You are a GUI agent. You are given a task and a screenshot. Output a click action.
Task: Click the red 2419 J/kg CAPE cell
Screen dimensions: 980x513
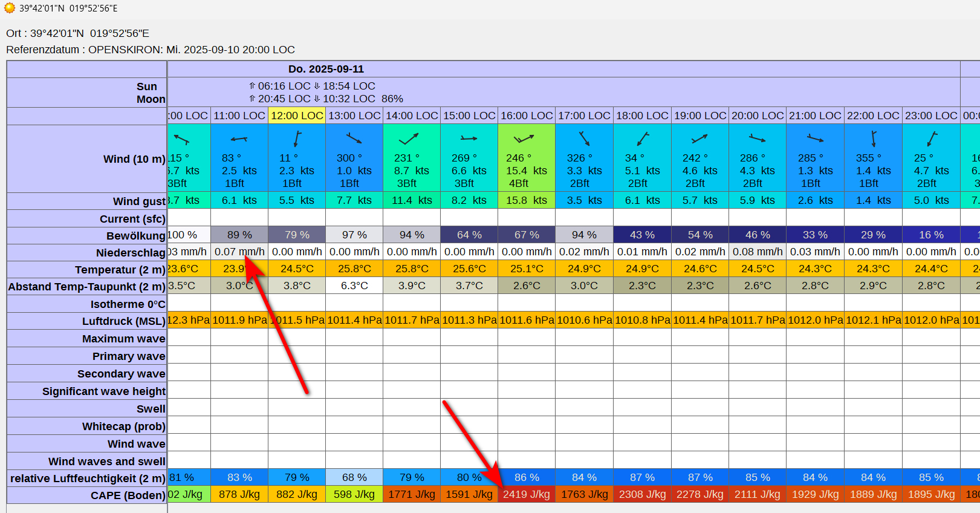(527, 494)
